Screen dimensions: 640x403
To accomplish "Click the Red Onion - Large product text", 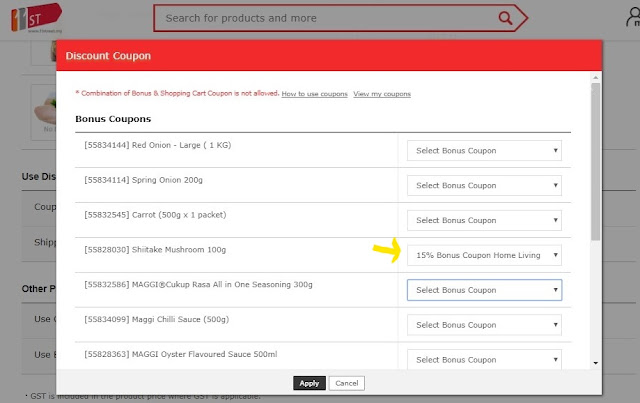I will 158,145.
